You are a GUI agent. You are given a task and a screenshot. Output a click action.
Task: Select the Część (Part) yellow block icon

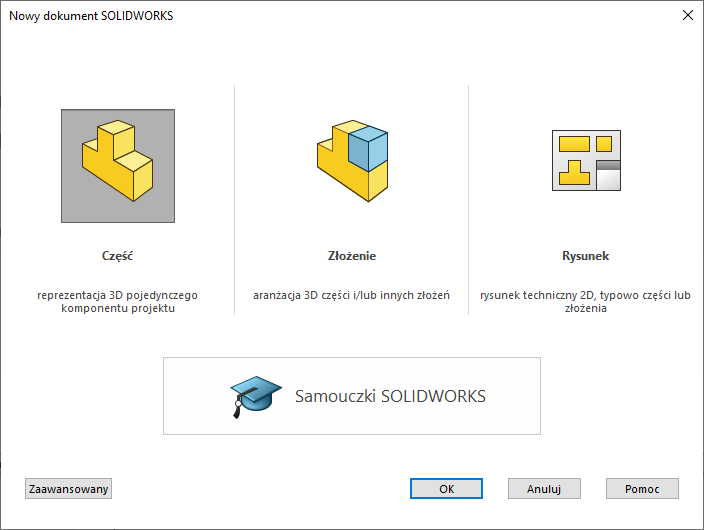117,162
